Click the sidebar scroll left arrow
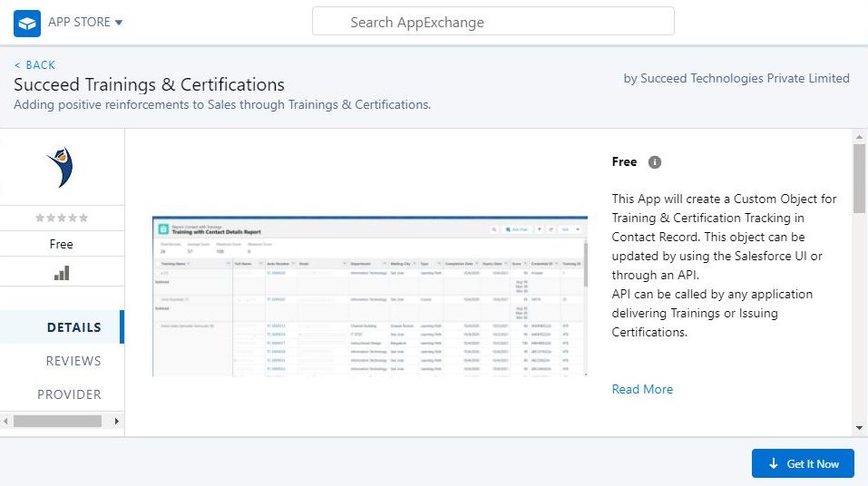 pyautogui.click(x=5, y=422)
